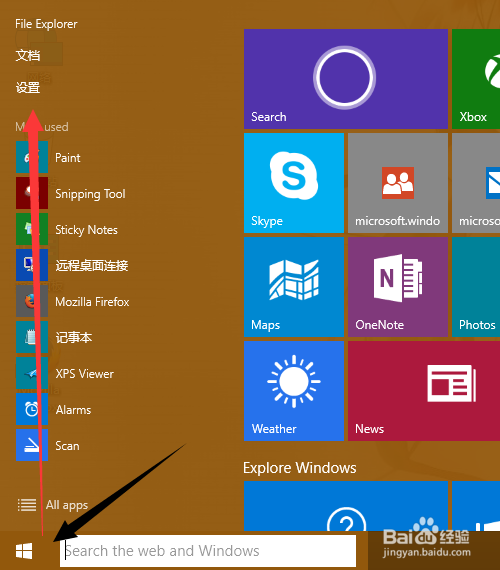Open File Explorer entry
This screenshot has height=570, width=500.
pyautogui.click(x=46, y=24)
